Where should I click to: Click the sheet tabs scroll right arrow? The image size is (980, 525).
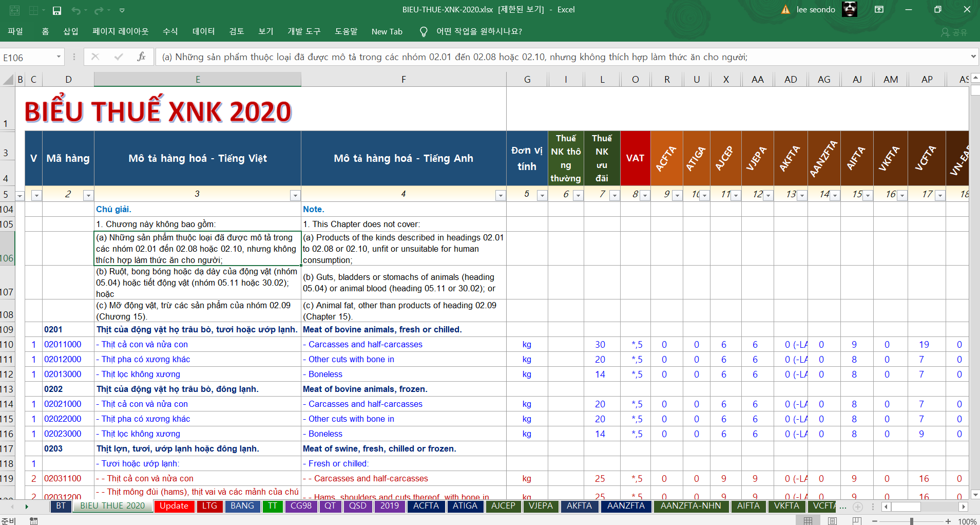27,507
